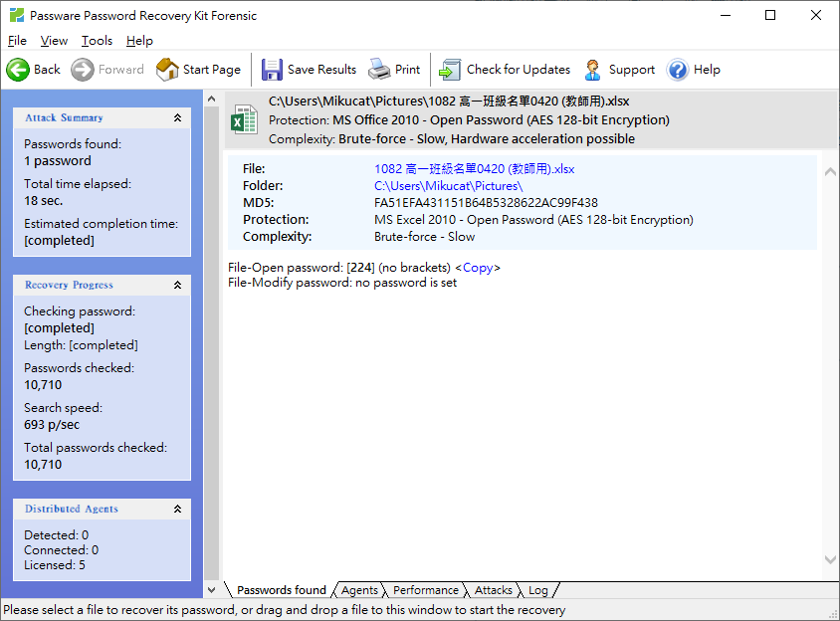Click the Attack Summary heading

click(64, 117)
